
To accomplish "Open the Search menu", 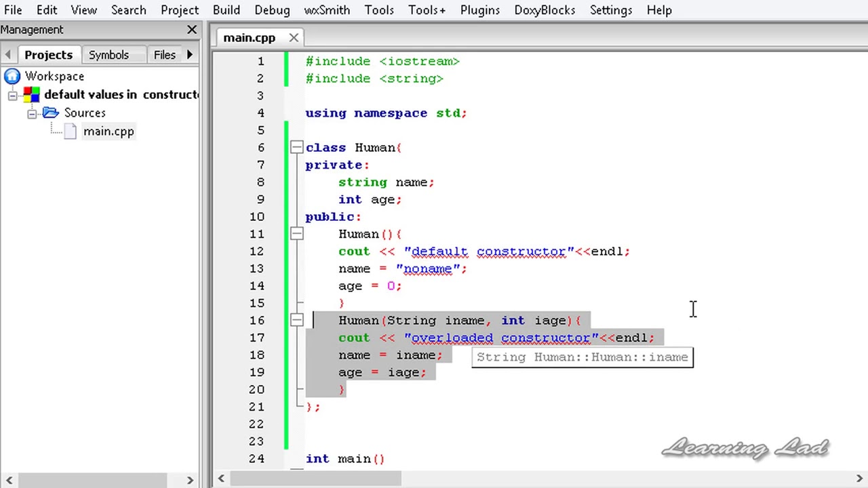I will pos(129,10).
